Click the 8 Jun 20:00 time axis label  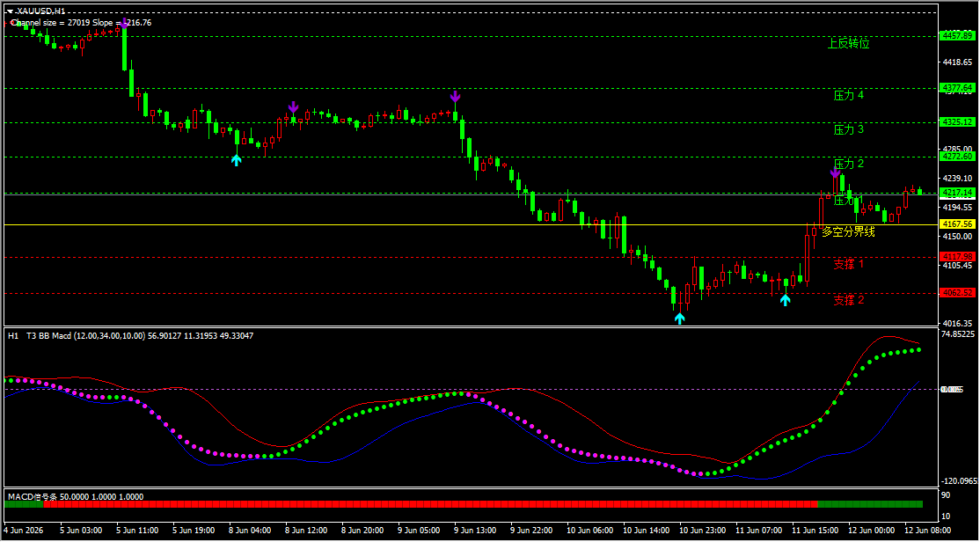click(x=363, y=531)
